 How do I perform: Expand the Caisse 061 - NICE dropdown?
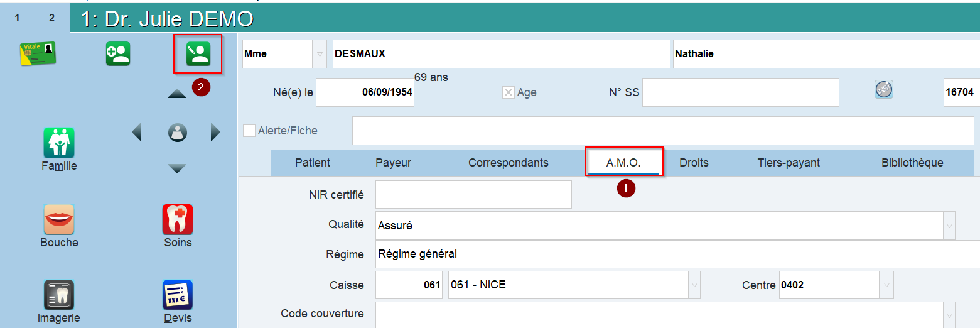694,285
